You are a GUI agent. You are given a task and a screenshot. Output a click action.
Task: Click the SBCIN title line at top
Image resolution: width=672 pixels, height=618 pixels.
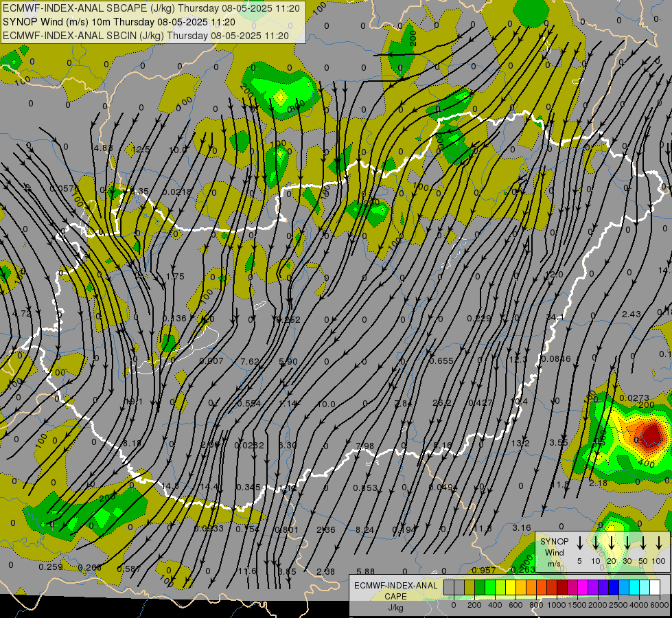pos(146,36)
